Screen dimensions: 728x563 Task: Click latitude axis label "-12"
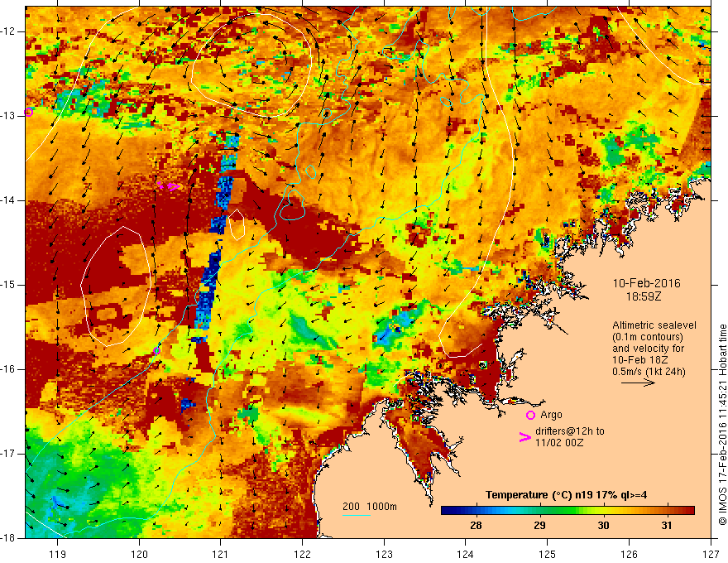[x=9, y=31]
